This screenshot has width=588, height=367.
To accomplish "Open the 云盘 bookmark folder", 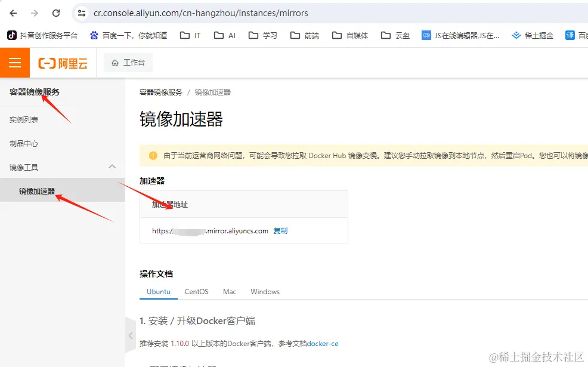I will 395,35.
